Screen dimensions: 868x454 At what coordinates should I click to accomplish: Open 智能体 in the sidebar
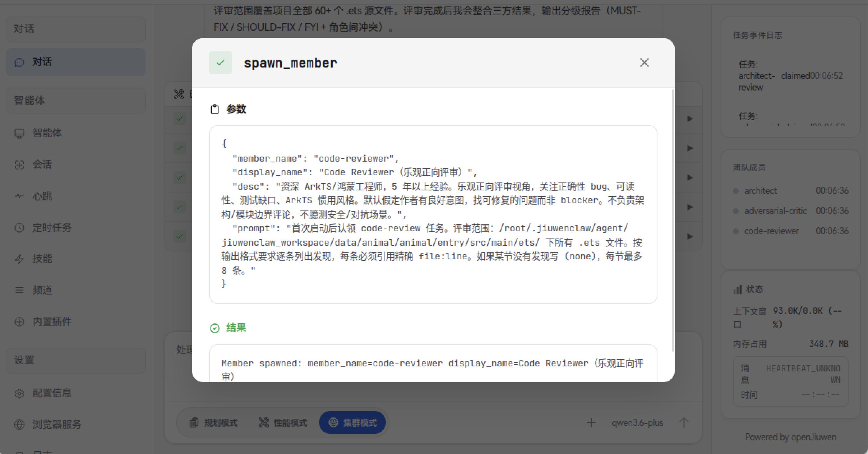pos(75,133)
